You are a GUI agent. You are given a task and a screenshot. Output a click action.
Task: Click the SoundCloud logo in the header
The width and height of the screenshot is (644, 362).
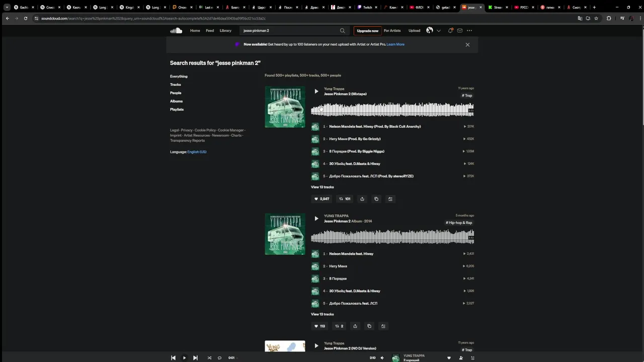[176, 31]
